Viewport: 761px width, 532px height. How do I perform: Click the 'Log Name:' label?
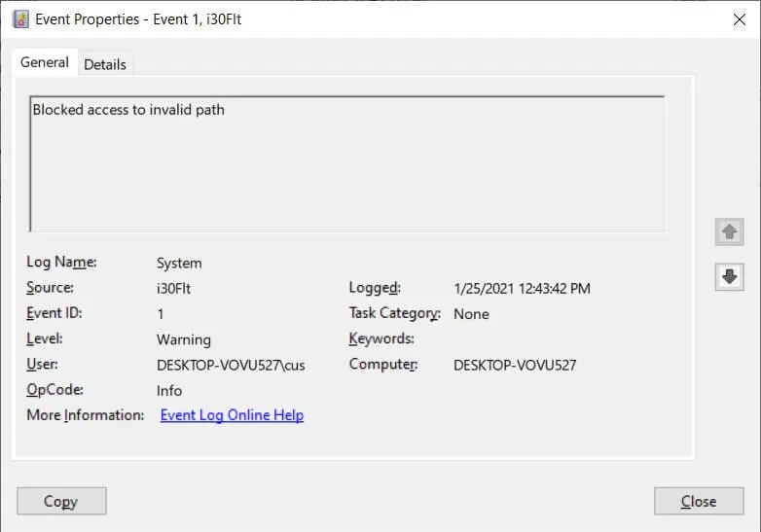[61, 262]
